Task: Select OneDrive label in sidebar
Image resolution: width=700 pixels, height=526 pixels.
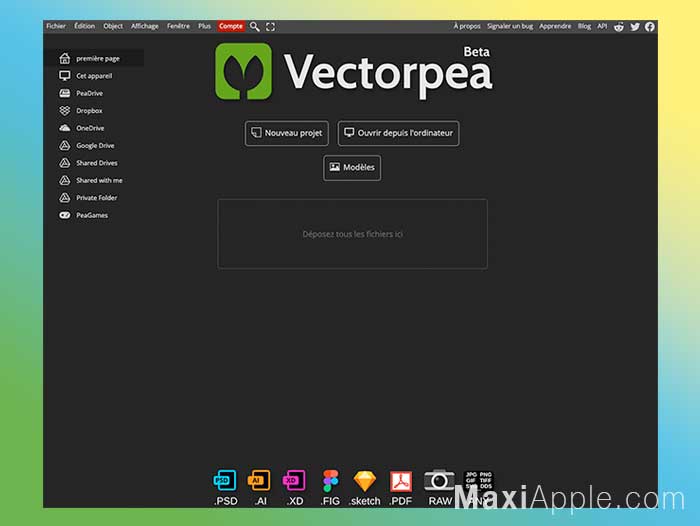Action: (90, 128)
